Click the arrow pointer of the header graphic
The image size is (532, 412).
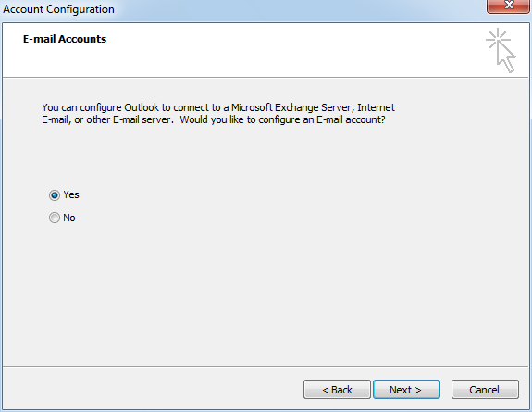coord(506,57)
